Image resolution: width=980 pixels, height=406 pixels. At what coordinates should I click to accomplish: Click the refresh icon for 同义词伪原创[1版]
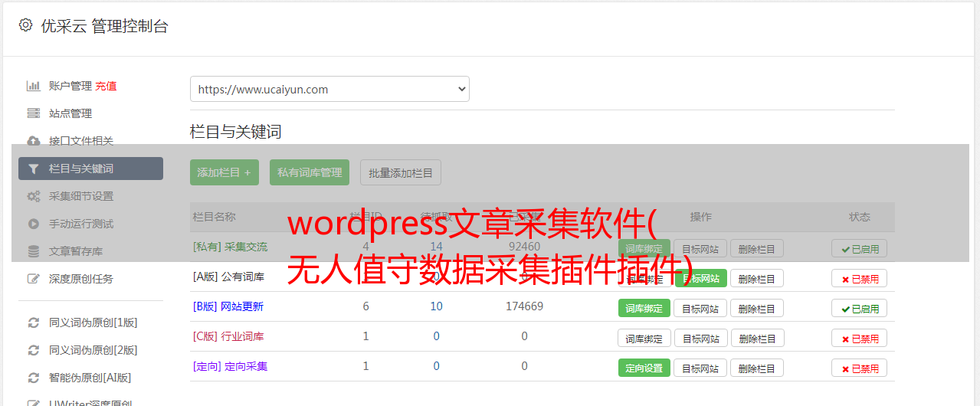pyautogui.click(x=33, y=323)
